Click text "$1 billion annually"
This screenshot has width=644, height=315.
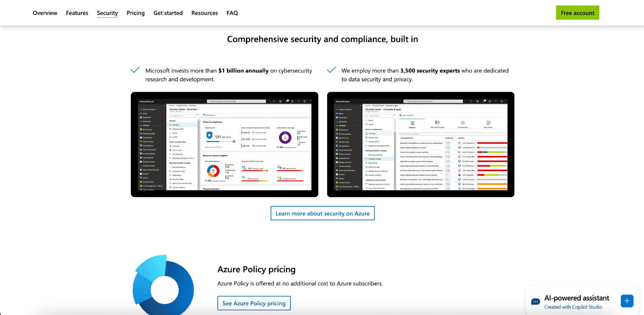(x=244, y=70)
